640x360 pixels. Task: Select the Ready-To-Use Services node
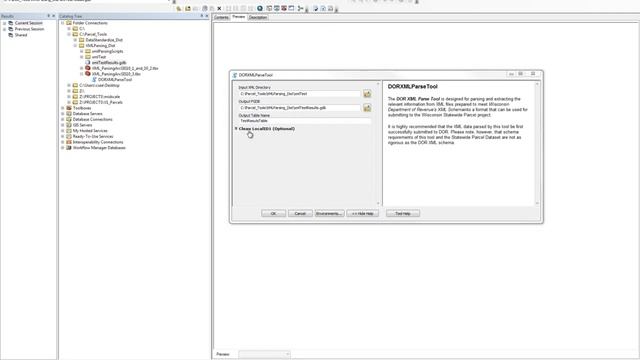[x=93, y=136]
